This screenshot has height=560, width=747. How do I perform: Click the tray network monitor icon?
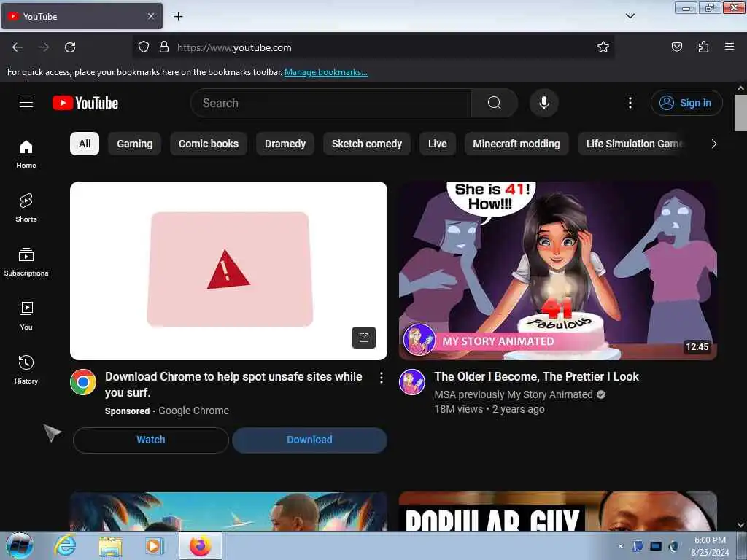pos(656,546)
